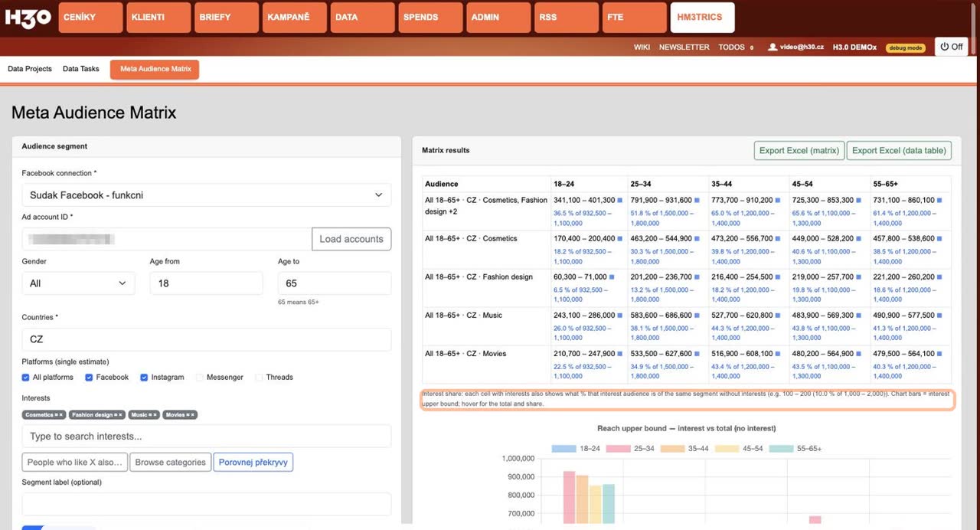This screenshot has width=980, height=530.
Task: Remove the Cosmetics interest tag with its ×
Action: pos(63,415)
